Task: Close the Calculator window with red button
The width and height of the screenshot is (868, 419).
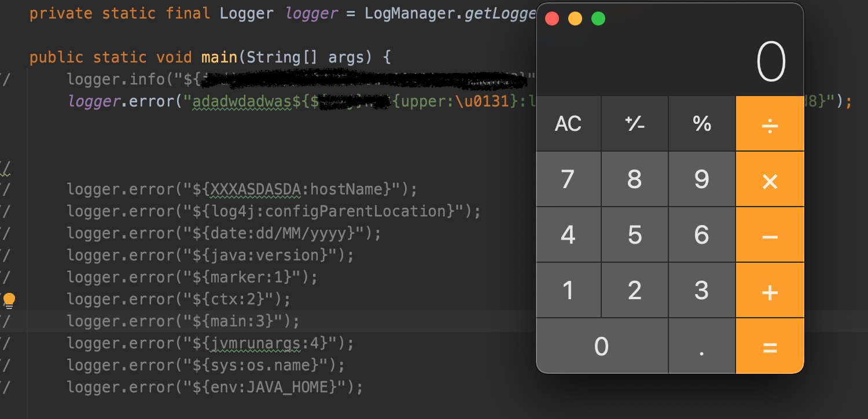Action: coord(552,19)
